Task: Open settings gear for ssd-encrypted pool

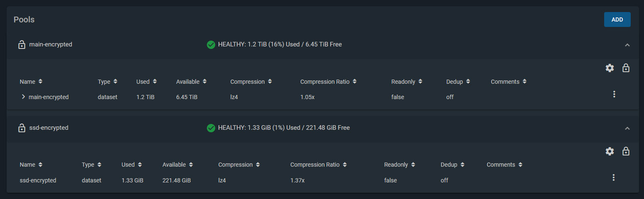Action: tap(610, 151)
